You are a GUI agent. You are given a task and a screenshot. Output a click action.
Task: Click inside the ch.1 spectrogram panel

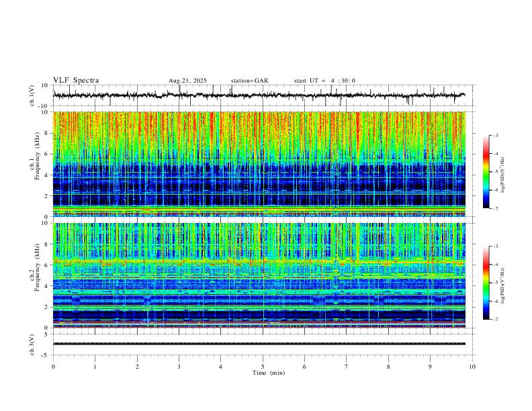[x=259, y=164]
